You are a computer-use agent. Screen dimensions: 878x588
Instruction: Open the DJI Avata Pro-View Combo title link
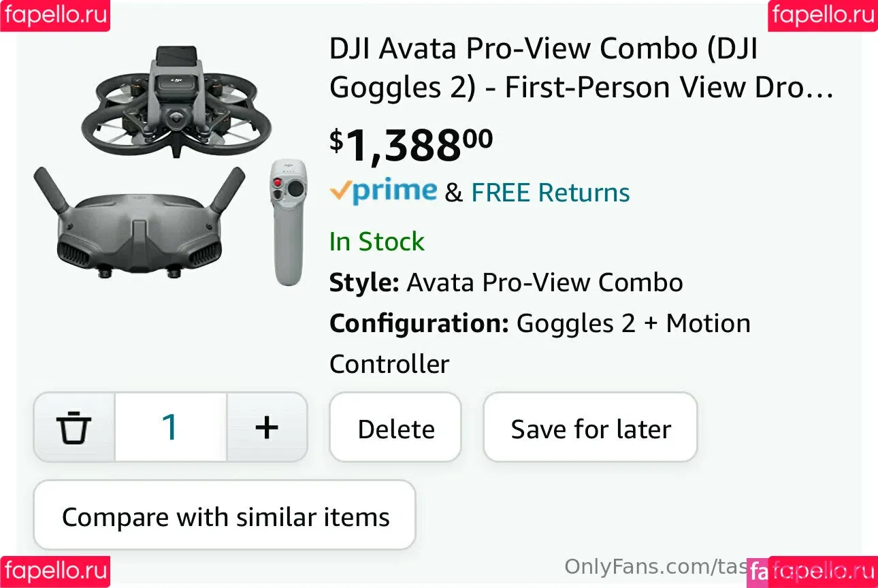(582, 68)
